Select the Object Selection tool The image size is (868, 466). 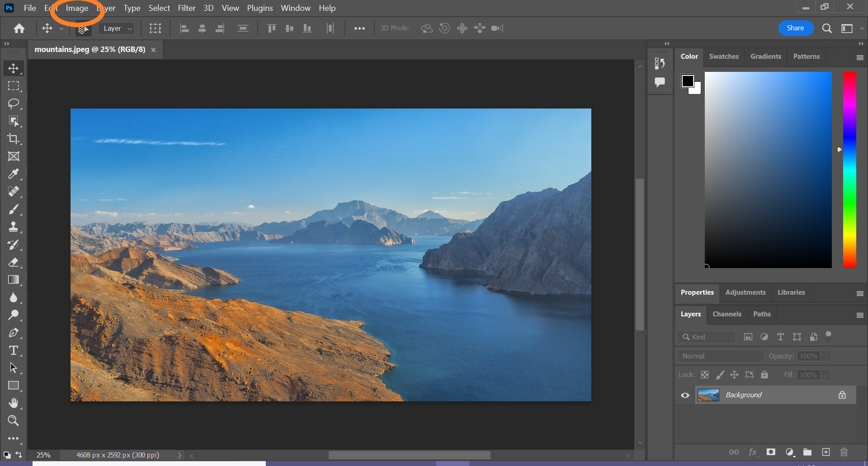(x=14, y=121)
